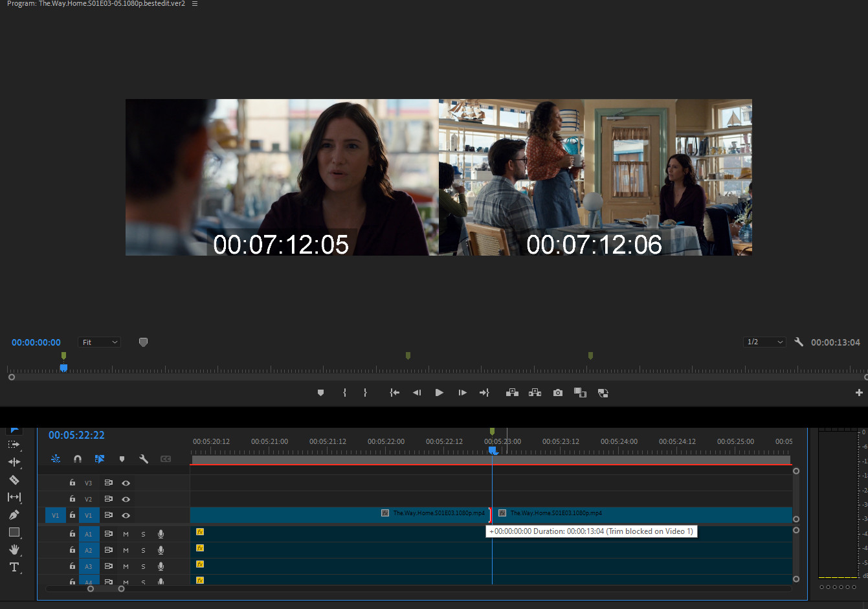Viewport: 868px width, 609px height.
Task: Click the captions track options CC icon
Action: pyautogui.click(x=166, y=459)
